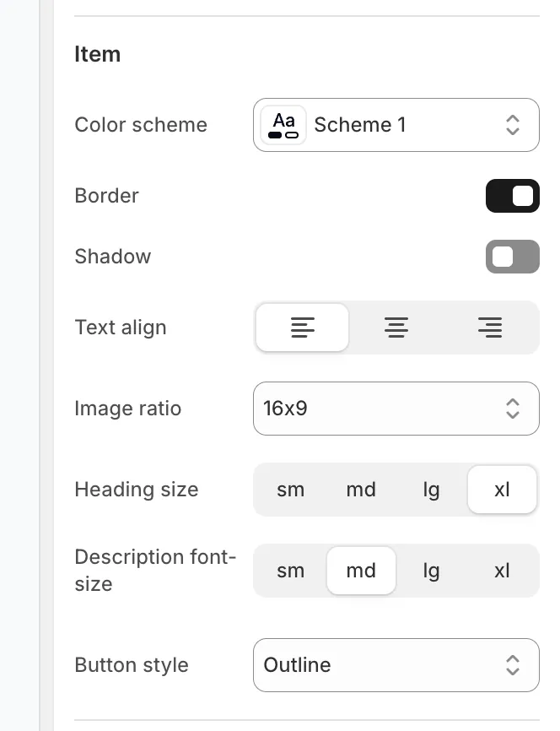Click the chevron on the Color scheme selector
The width and height of the screenshot is (560, 731).
point(513,124)
